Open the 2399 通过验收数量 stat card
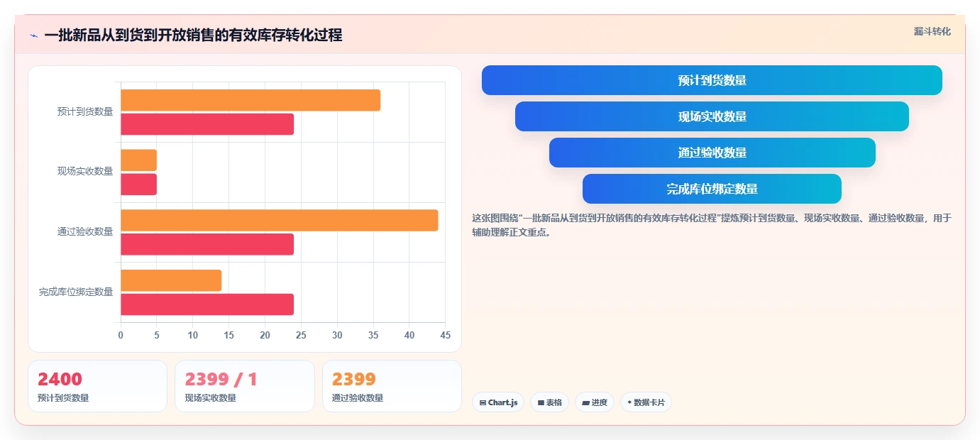This screenshot has width=980, height=440. [392, 386]
